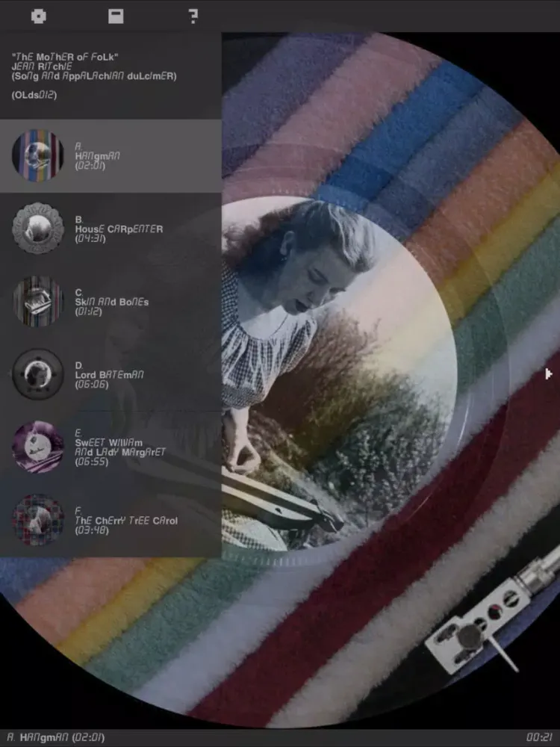Open the help question mark icon
This screenshot has width=560, height=747.
(x=193, y=16)
